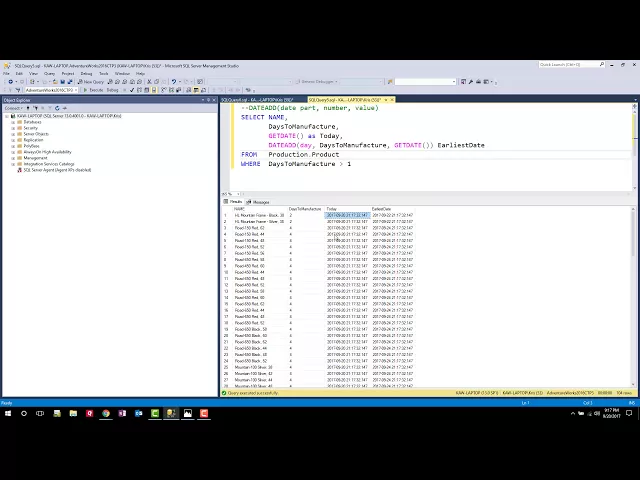Expand the Integration Services Catalogs folder

click(x=13, y=164)
